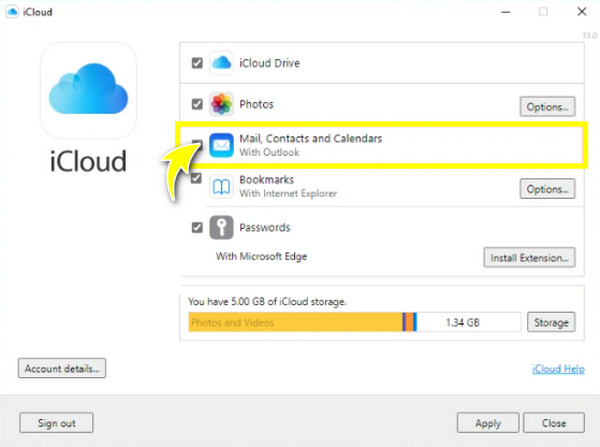Screen dimensions: 600x447
Task: Click the Close button at bottom
Action: 554,423
